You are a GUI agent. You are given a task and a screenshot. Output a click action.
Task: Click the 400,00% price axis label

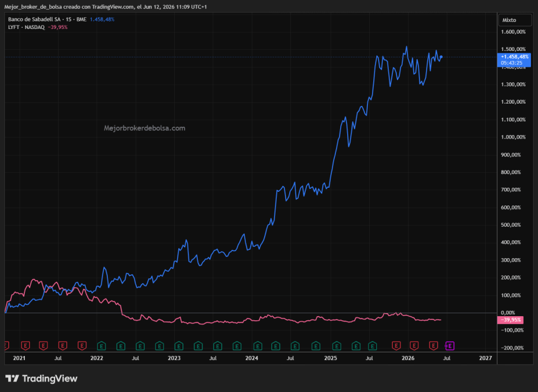click(x=511, y=242)
